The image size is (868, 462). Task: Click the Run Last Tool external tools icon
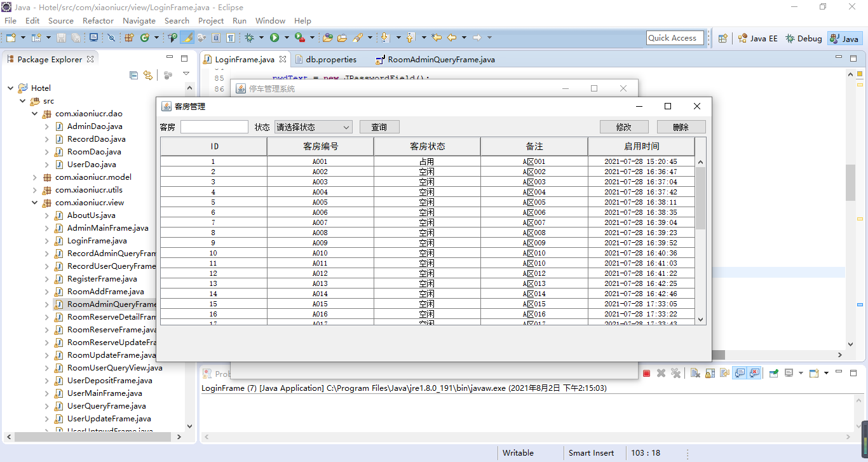coord(299,38)
